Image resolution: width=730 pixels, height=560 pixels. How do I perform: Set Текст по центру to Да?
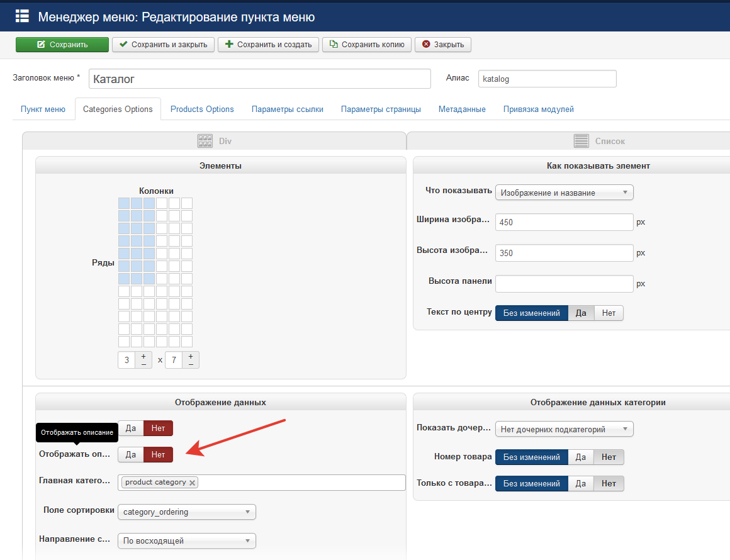[581, 313]
